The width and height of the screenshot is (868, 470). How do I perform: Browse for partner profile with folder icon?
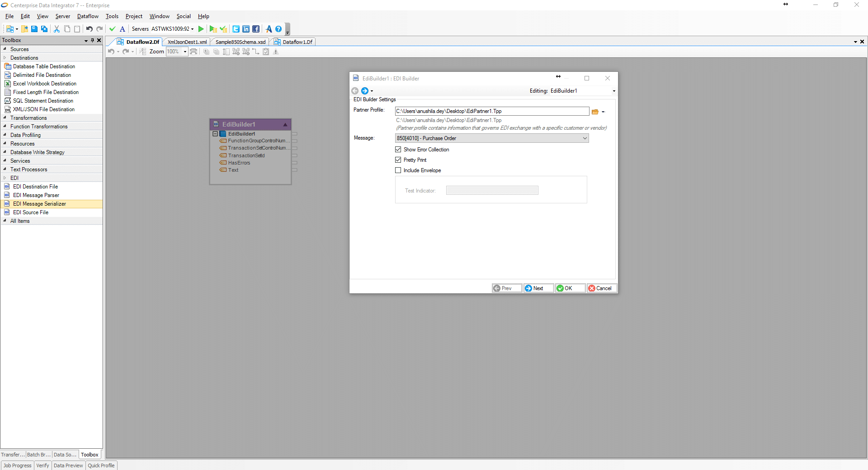[x=595, y=112]
